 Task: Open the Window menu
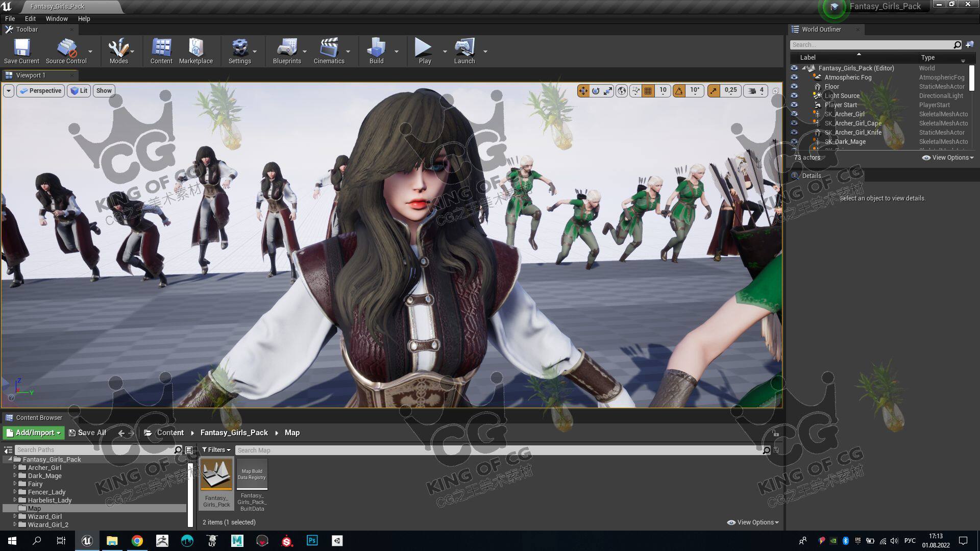57,19
